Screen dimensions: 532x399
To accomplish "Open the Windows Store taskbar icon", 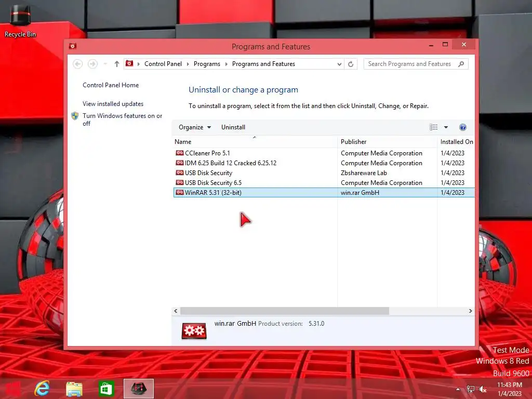I will point(106,389).
